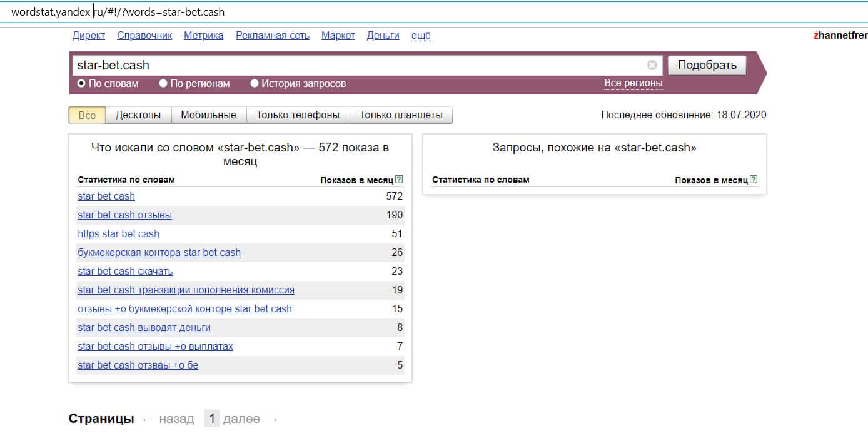Open the 'star bet cash скачать' query link
This screenshot has width=868, height=443.
(x=125, y=272)
